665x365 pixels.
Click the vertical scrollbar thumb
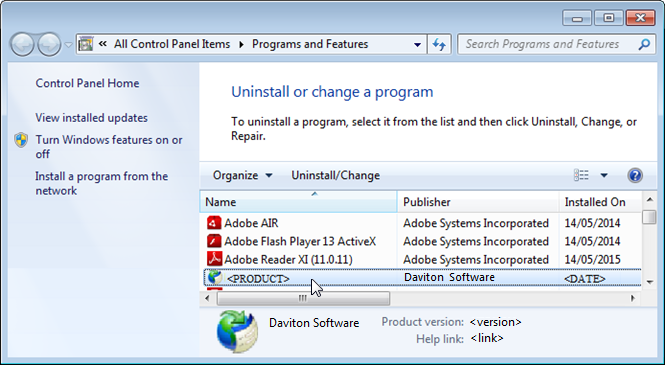pyautogui.click(x=649, y=217)
